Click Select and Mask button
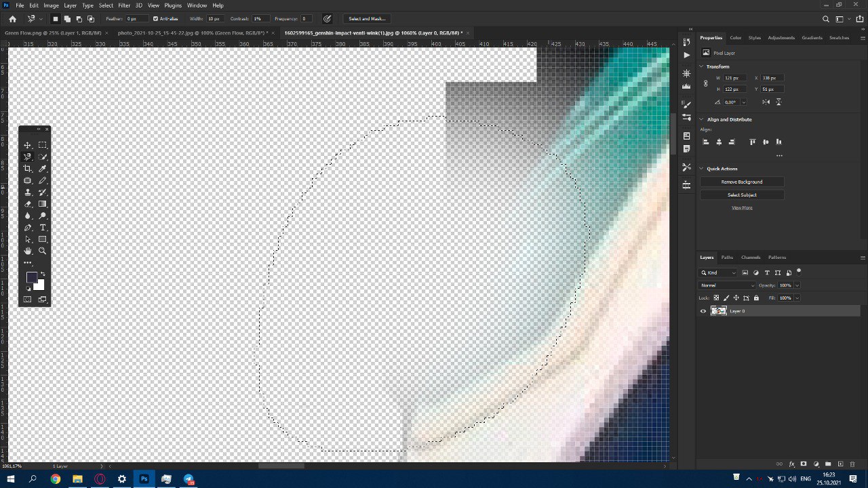 pos(367,19)
